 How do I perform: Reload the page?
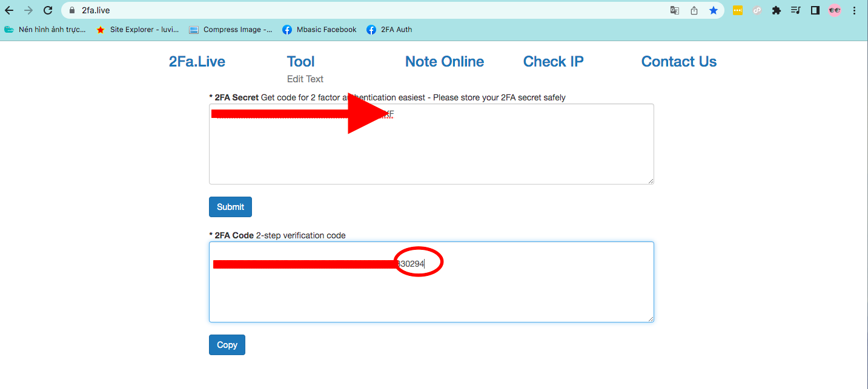48,10
